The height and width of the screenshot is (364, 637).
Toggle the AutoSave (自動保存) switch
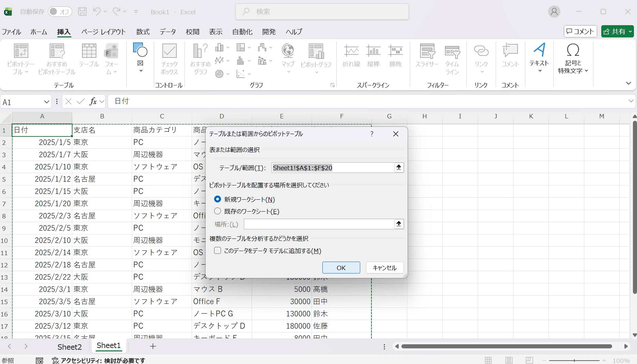coord(60,12)
